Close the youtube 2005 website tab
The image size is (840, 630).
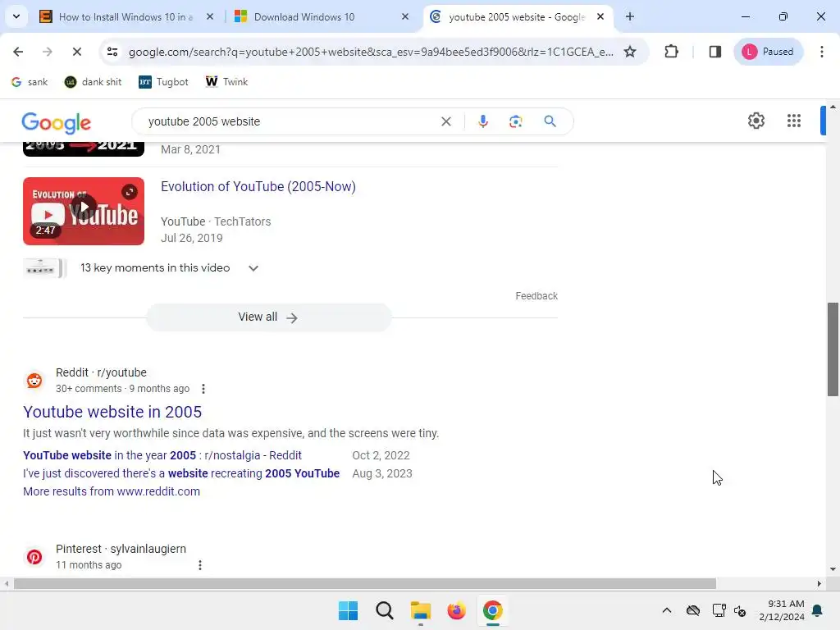(600, 17)
